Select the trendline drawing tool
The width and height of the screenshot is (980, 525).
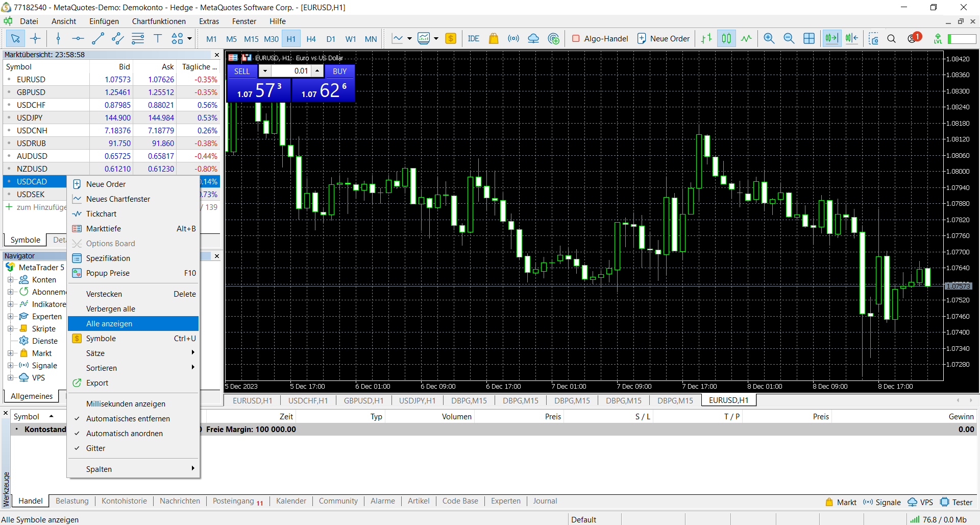point(98,38)
